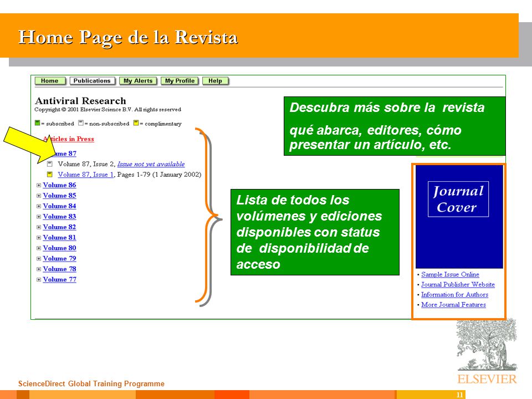The width and height of the screenshot is (532, 399).
Task: Open the Volume 82 link
Action: [59, 227]
